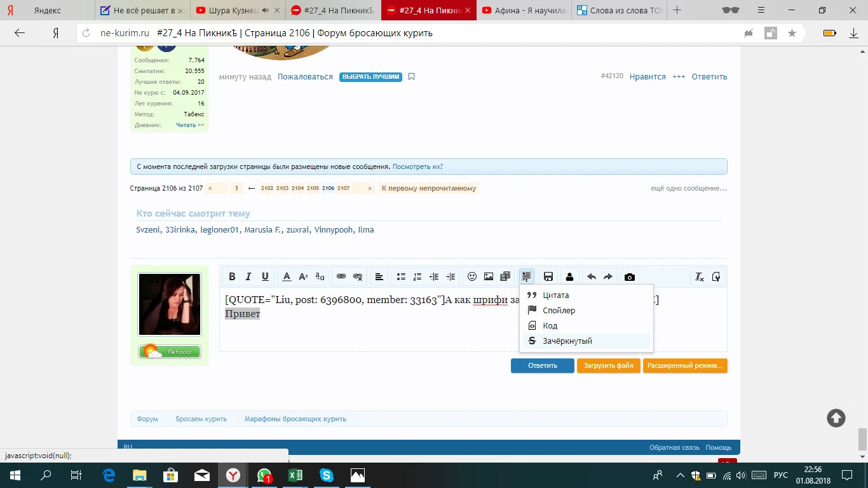Viewport: 868px width, 488px height.
Task: Click the Загрузить файл button
Action: pos(609,365)
